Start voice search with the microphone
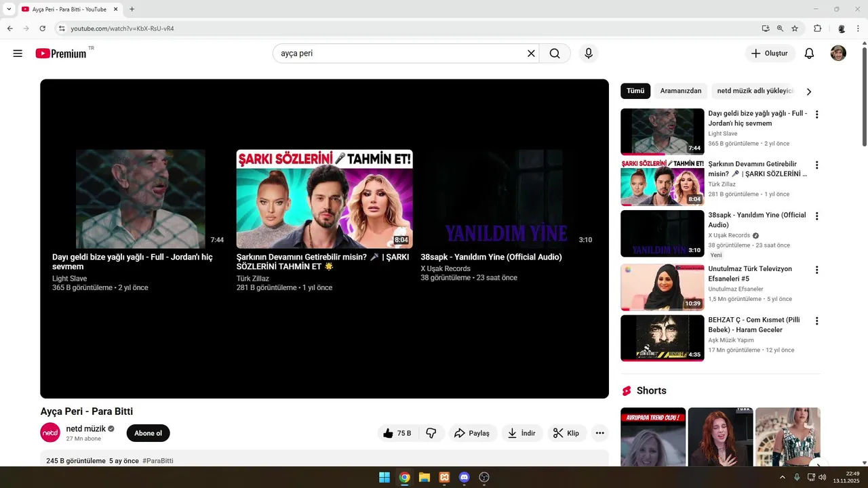868x488 pixels. click(x=588, y=54)
